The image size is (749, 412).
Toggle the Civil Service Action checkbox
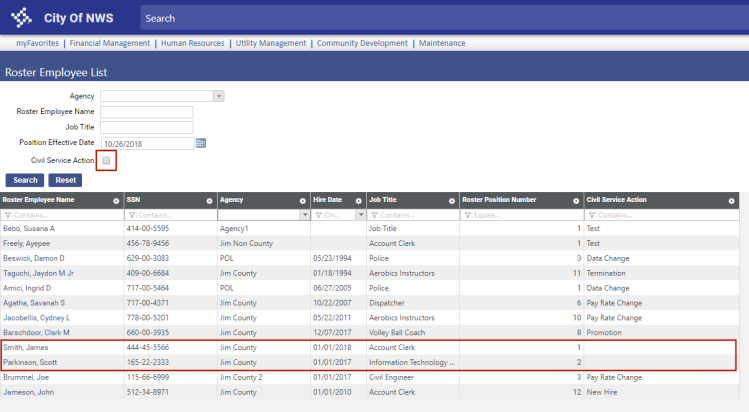point(107,160)
